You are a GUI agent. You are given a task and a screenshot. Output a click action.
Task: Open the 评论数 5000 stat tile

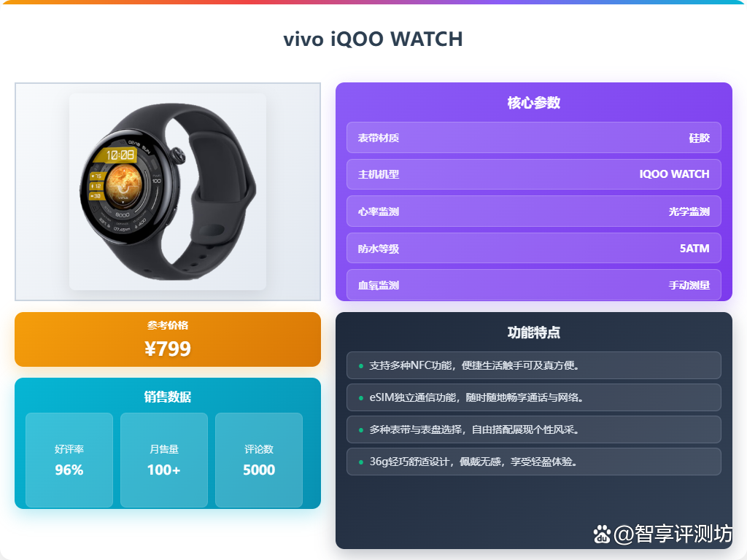(259, 460)
